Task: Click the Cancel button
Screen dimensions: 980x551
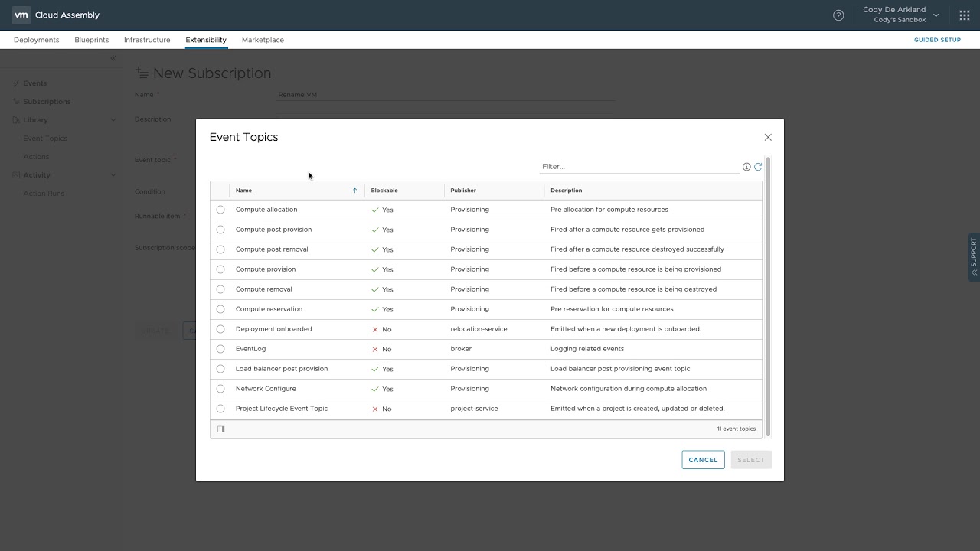Action: (x=703, y=460)
